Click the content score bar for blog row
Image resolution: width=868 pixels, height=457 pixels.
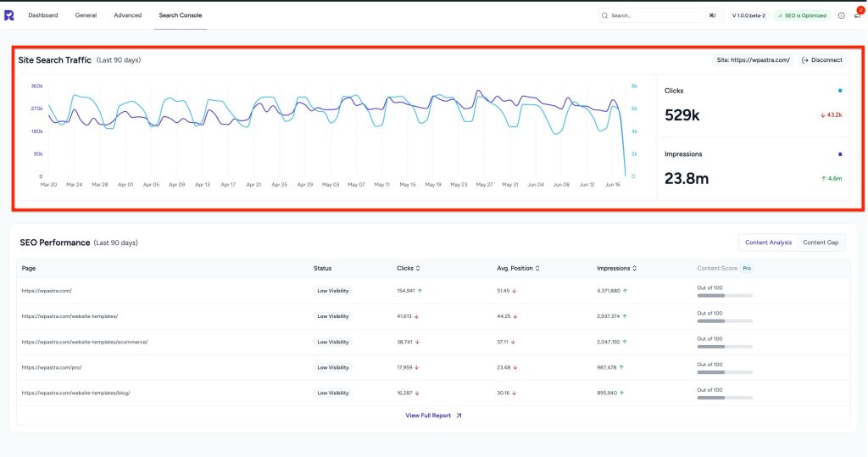[725, 398]
